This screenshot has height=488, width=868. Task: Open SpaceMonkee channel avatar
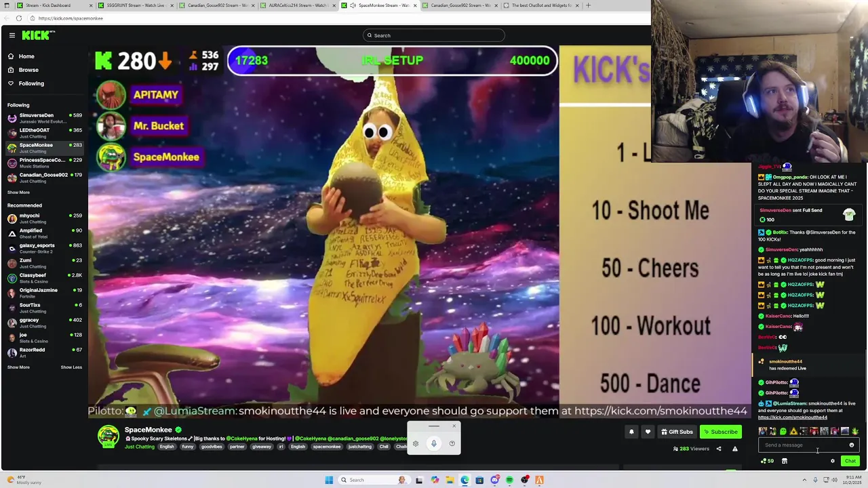click(x=108, y=437)
